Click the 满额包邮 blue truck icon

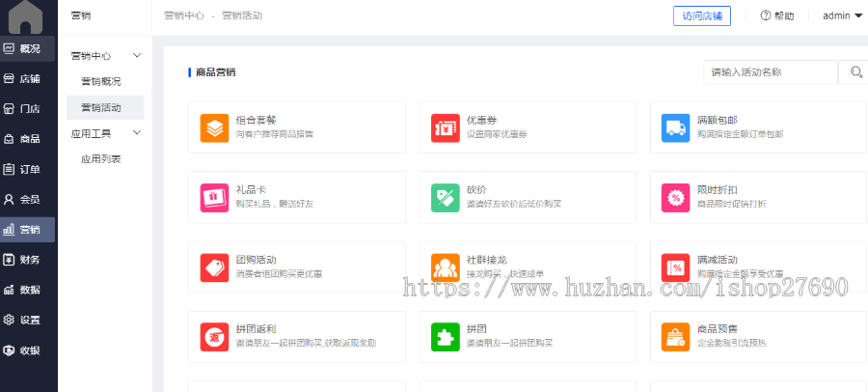(675, 128)
